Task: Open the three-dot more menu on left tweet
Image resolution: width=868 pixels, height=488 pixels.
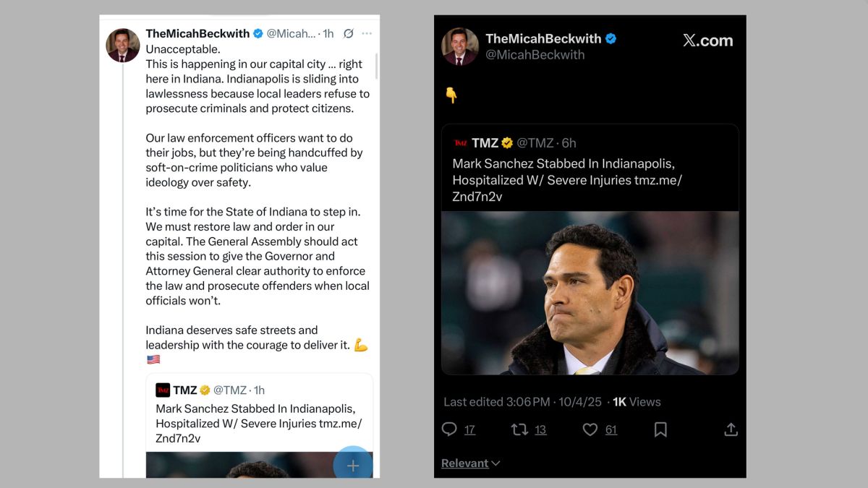Action: pyautogui.click(x=367, y=34)
